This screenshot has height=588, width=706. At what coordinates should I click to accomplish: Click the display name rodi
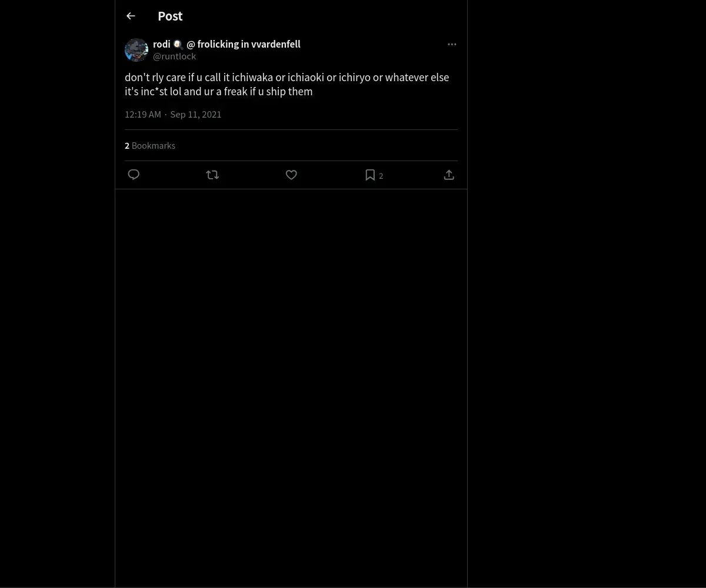[162, 44]
